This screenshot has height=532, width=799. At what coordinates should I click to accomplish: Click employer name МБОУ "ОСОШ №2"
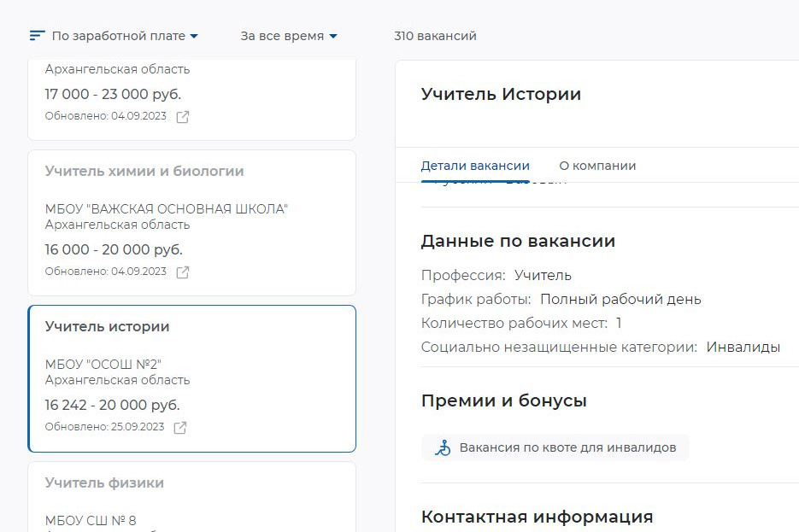click(103, 365)
